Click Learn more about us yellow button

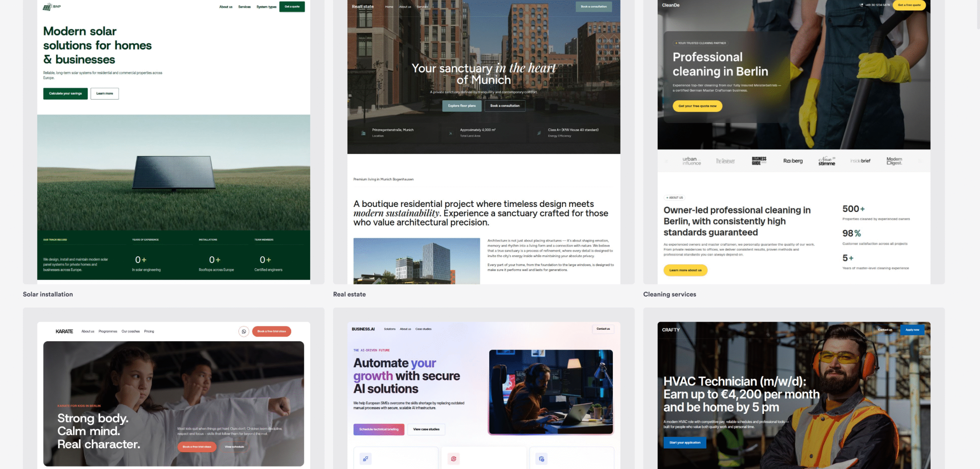point(685,270)
